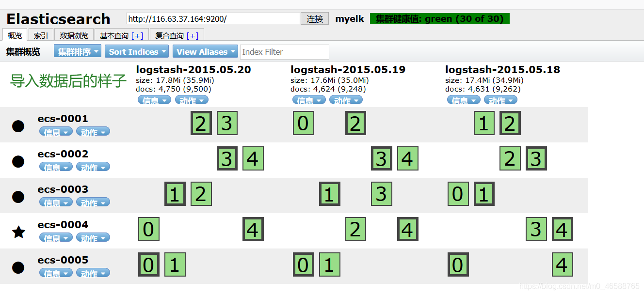Switch to the 索引 tab

(41, 35)
